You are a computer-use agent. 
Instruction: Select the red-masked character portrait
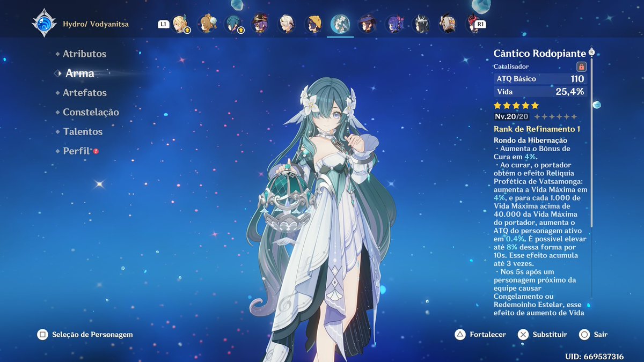[472, 24]
